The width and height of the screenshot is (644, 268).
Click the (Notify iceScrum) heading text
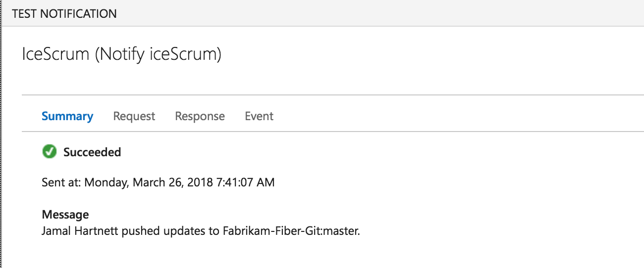coord(158,54)
